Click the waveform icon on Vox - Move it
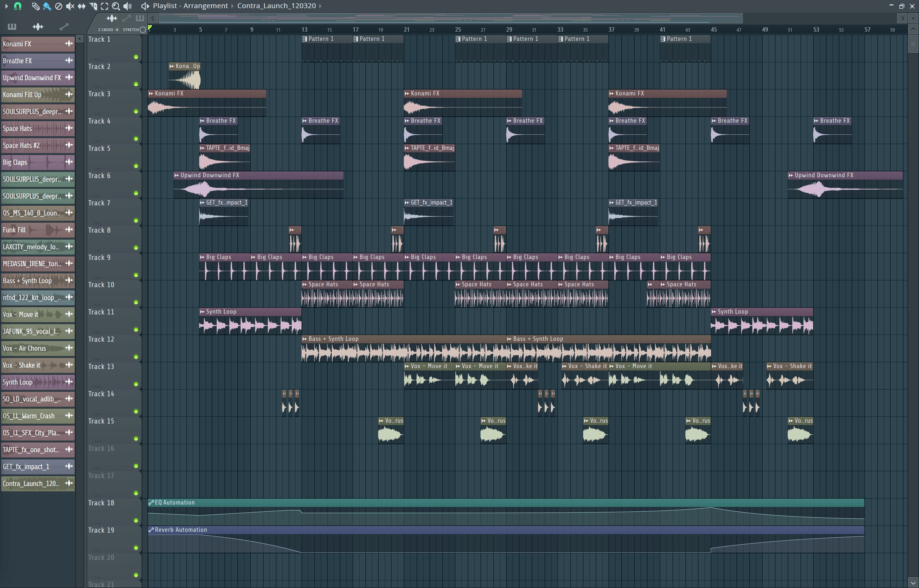Viewport: 919px width, 588px height. point(69,314)
